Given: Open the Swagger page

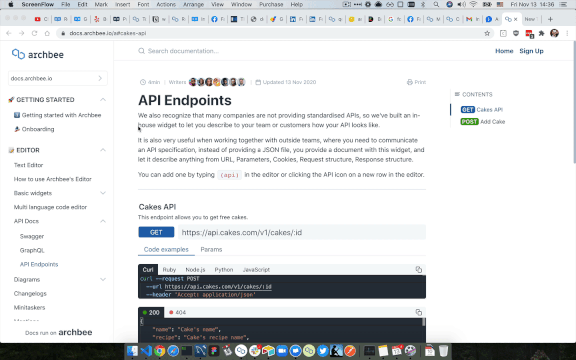Looking at the screenshot, I should click(x=32, y=236).
